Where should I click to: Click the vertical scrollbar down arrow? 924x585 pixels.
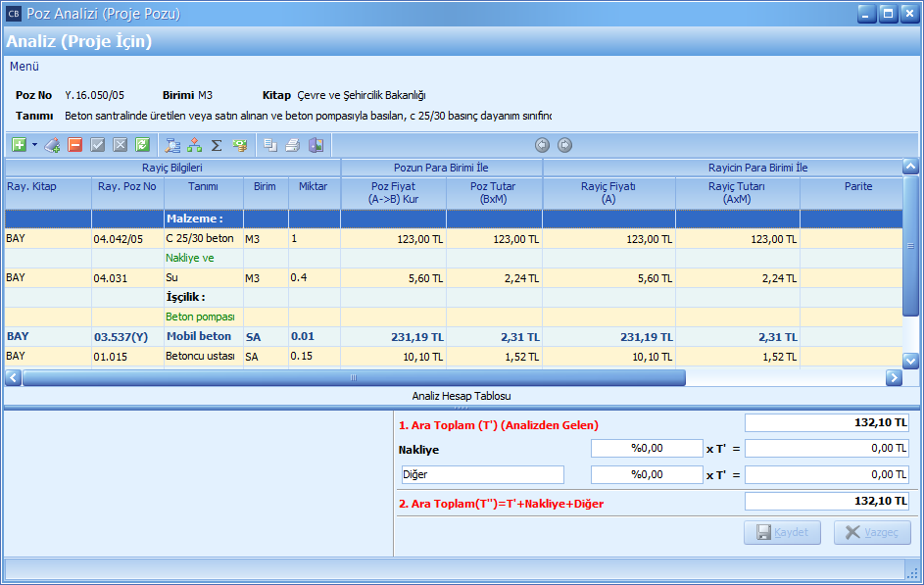coord(910,361)
